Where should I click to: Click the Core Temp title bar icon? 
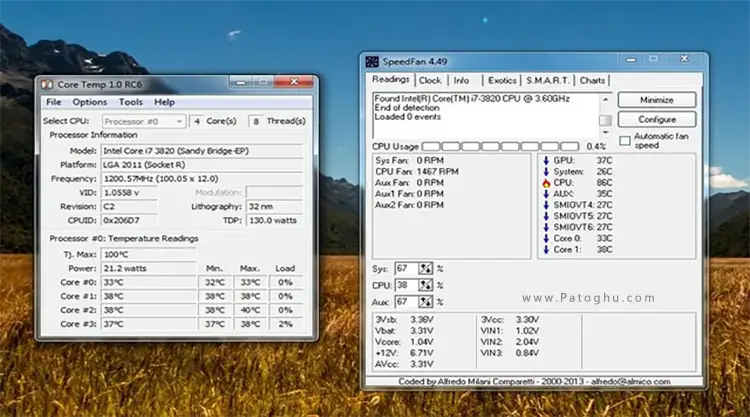pyautogui.click(x=47, y=85)
